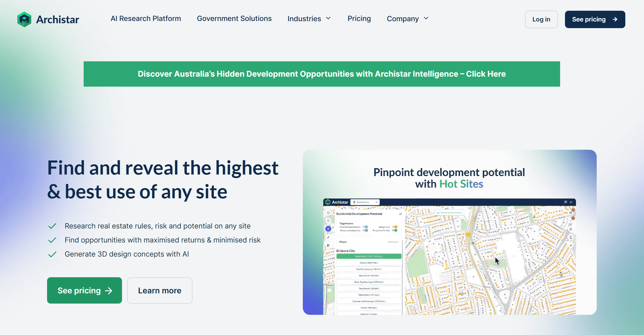Click the crosshair locate icon on map
Viewport: 644px width, 335px height.
(x=571, y=221)
